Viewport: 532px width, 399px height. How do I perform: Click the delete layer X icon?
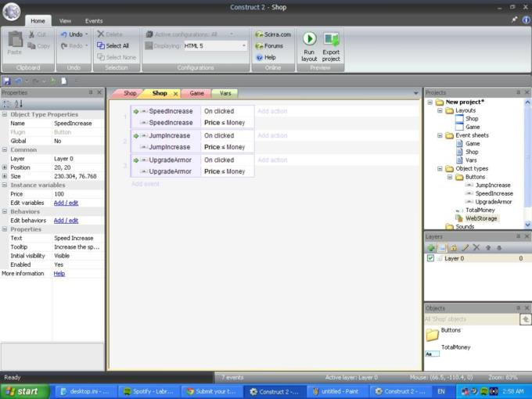476,248
